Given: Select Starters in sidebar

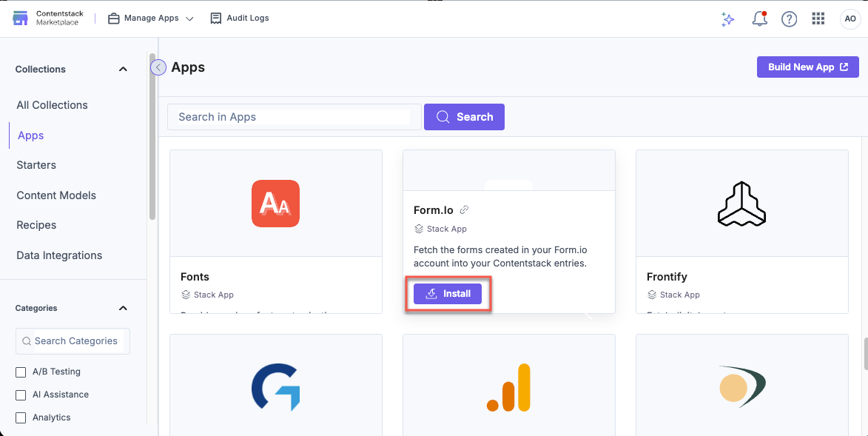Looking at the screenshot, I should [x=36, y=165].
